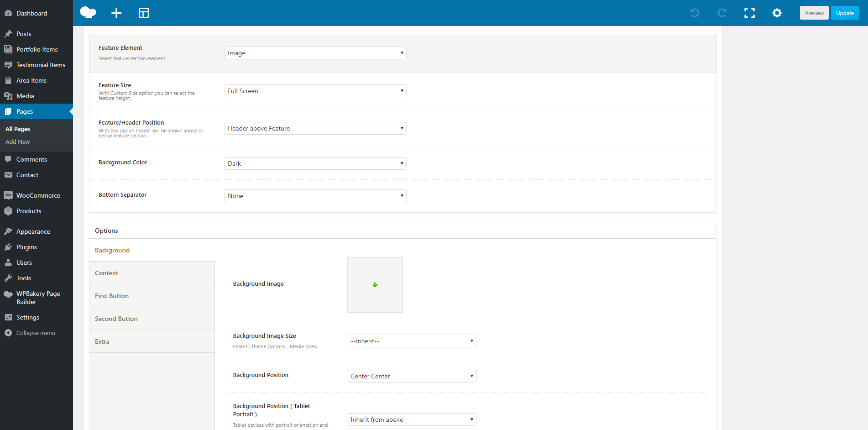The image size is (868, 430).
Task: Open Testimonial Items menu item
Action: click(37, 65)
